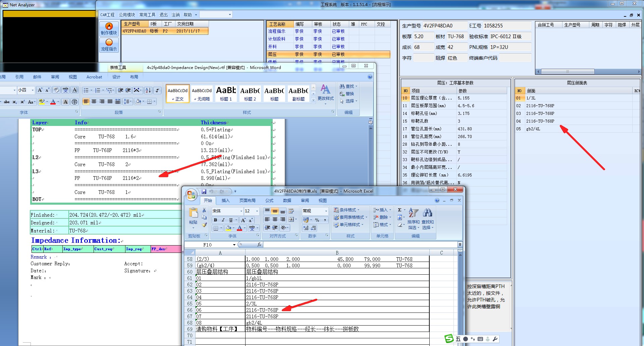The height and width of the screenshot is (346, 644).
Task: Click Word's character shading icon
Action: point(66,102)
